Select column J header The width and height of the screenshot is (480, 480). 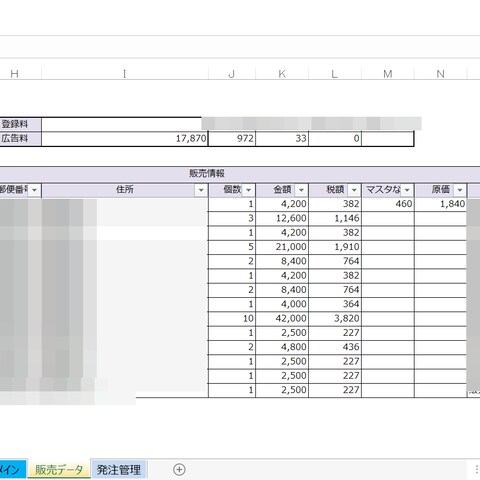pos(232,74)
